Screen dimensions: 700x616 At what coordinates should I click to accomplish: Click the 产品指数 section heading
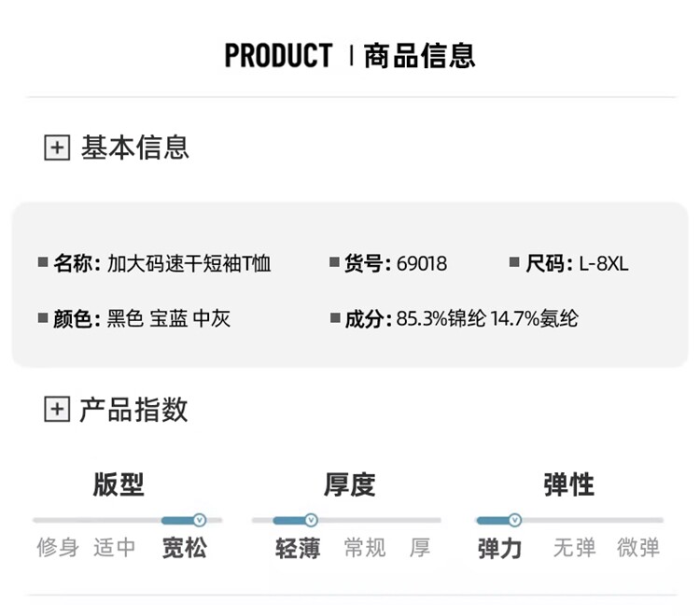133,409
